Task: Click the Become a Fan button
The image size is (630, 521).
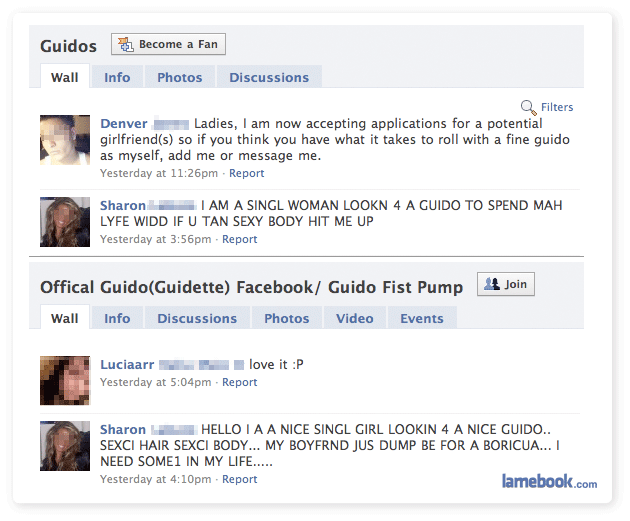Action: [x=168, y=44]
